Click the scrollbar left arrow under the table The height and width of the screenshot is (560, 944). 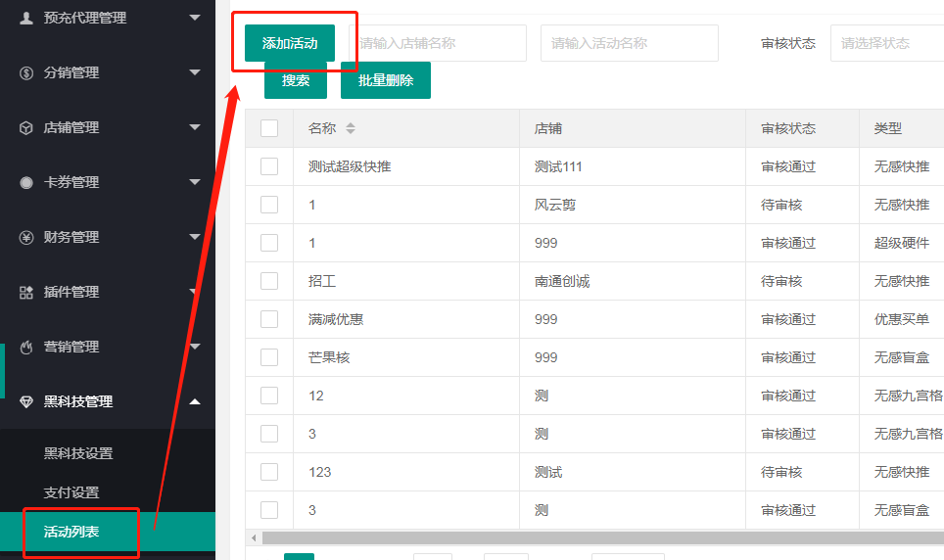point(254,537)
